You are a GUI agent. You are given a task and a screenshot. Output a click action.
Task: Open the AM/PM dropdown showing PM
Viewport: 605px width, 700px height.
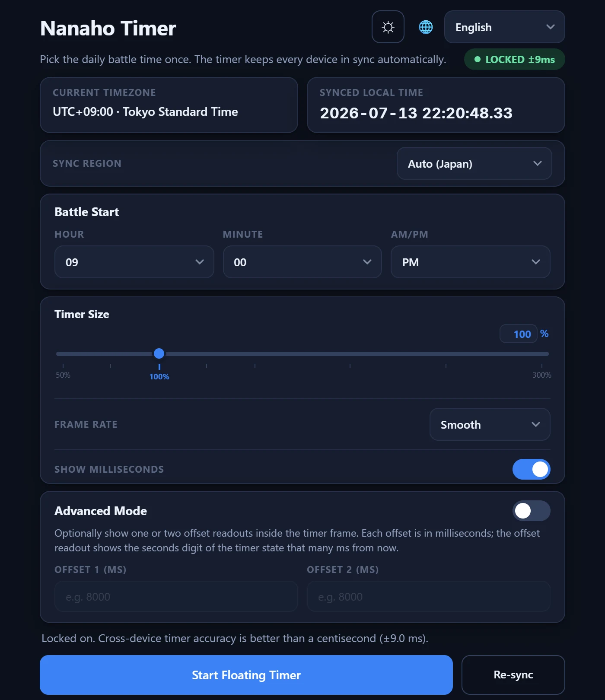point(470,262)
